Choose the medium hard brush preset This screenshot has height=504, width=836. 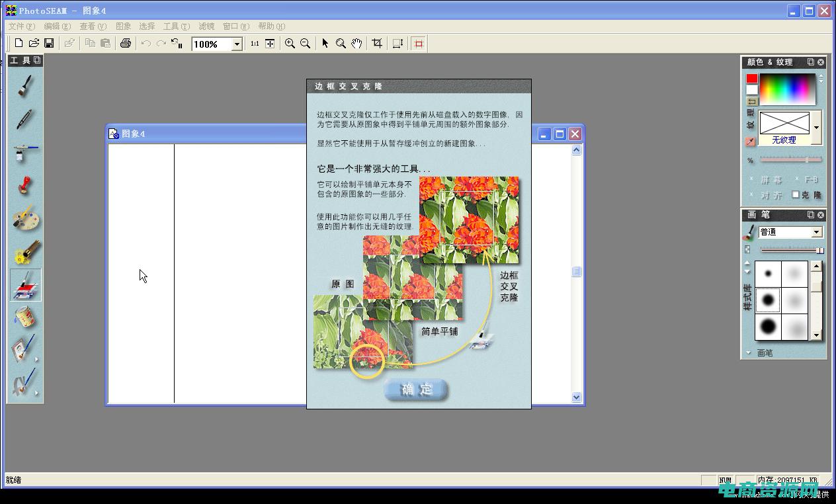coord(768,300)
